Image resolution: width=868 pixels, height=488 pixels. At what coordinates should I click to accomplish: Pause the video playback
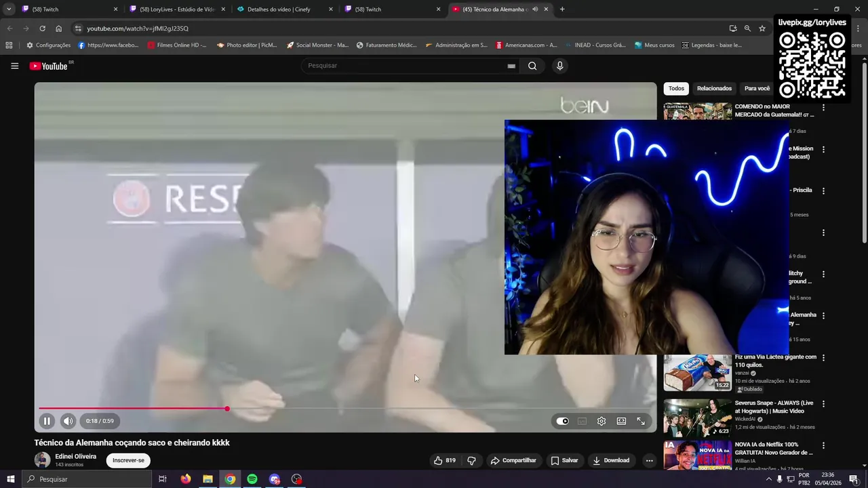pos(47,421)
